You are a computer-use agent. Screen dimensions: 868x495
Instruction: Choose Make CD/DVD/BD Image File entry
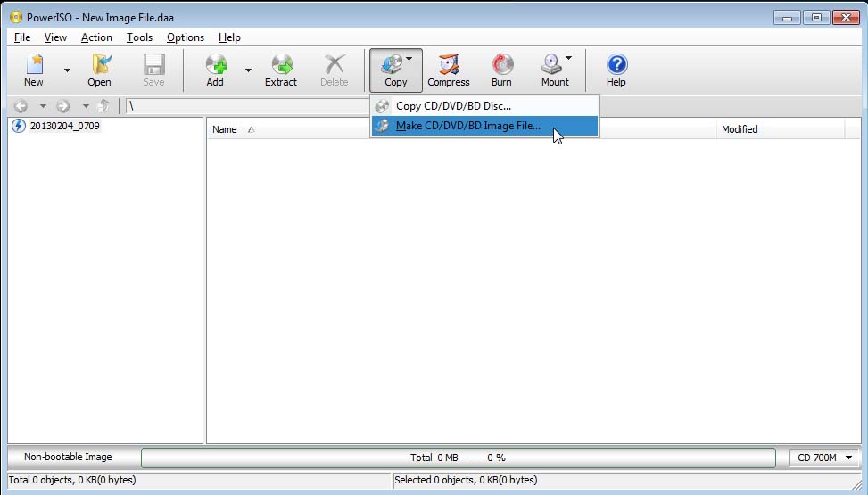(x=485, y=126)
